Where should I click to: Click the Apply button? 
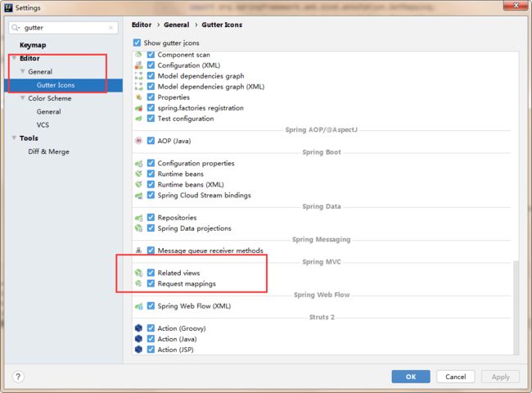[x=500, y=377]
